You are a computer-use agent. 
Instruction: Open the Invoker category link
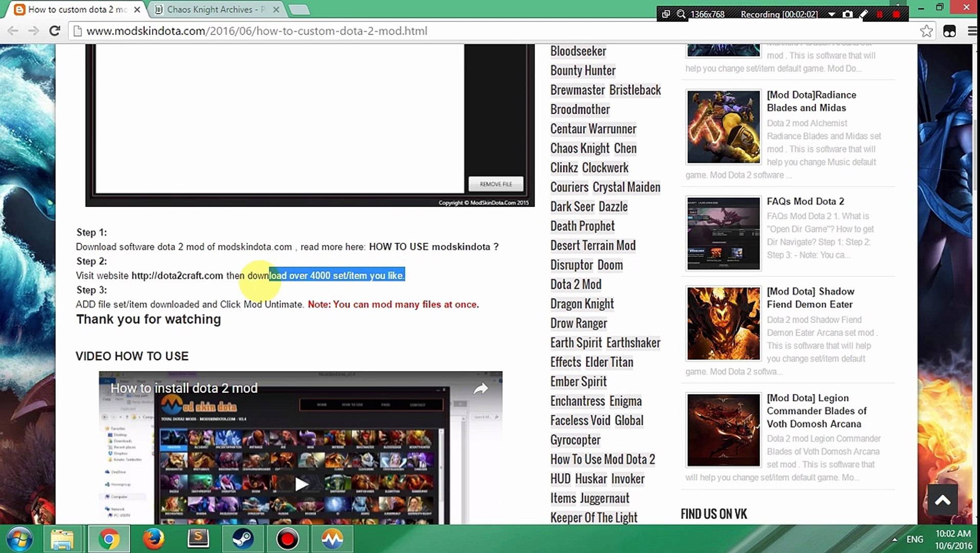click(x=628, y=479)
